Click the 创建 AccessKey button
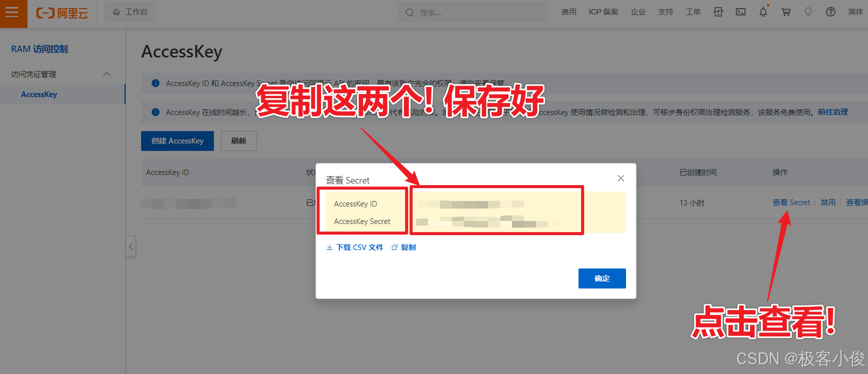 177,141
